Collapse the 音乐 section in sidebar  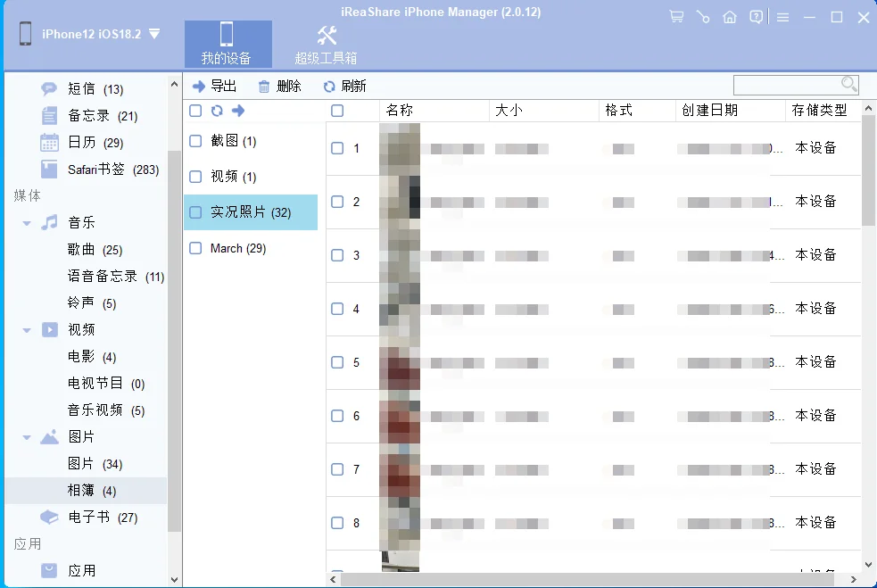click(x=25, y=222)
